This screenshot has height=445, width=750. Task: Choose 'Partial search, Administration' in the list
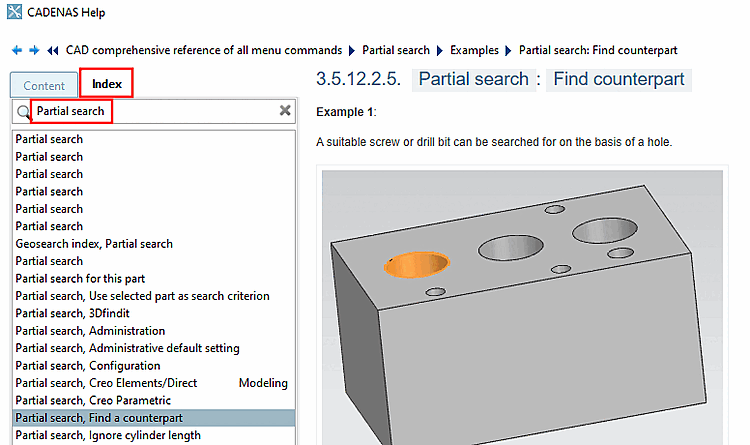click(x=90, y=331)
